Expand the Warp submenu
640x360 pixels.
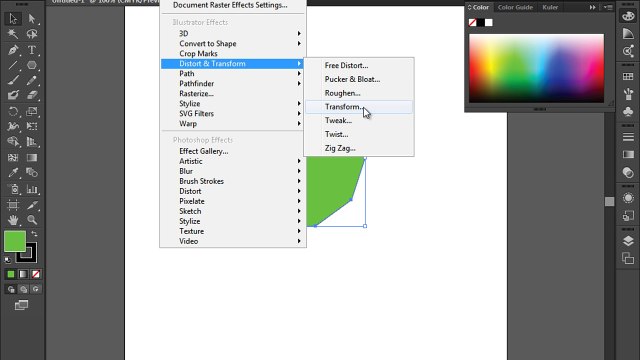(233, 124)
